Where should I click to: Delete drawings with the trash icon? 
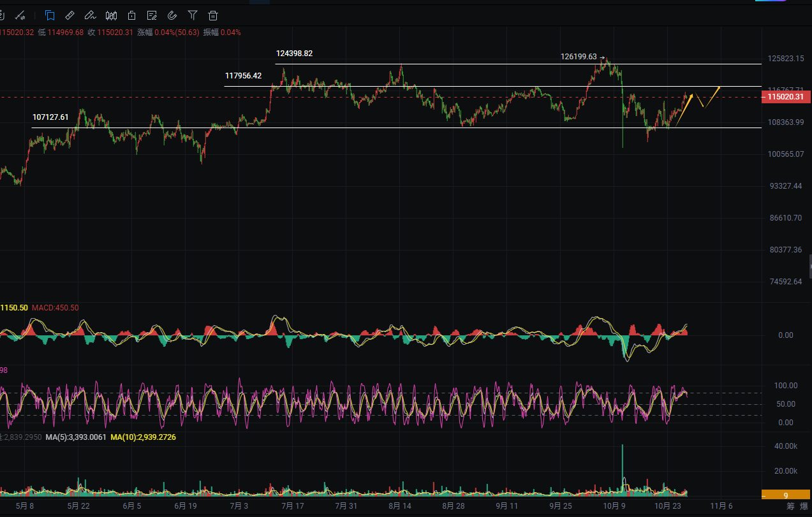pyautogui.click(x=213, y=15)
